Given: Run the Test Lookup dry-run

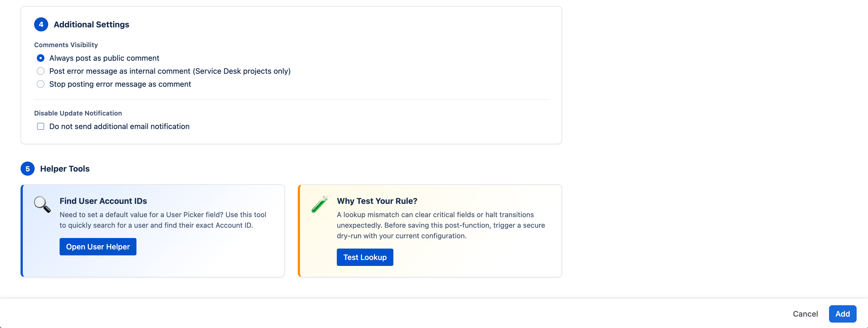Looking at the screenshot, I should pyautogui.click(x=365, y=257).
